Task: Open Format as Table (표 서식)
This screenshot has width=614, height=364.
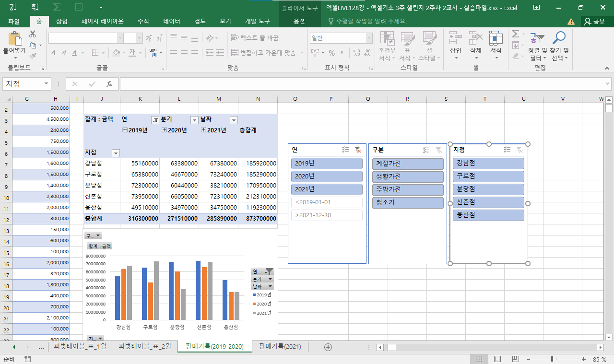Action: (x=407, y=46)
